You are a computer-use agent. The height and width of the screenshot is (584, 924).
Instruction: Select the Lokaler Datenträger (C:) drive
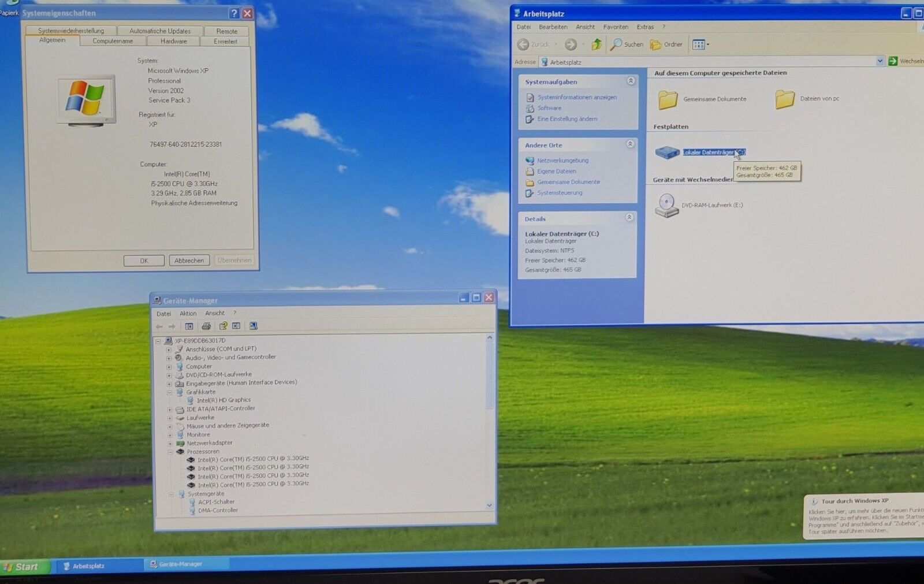tap(714, 152)
